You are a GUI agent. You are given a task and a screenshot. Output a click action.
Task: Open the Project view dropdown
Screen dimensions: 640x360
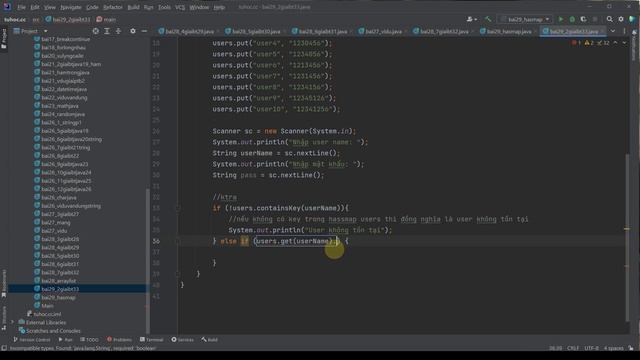coord(31,31)
